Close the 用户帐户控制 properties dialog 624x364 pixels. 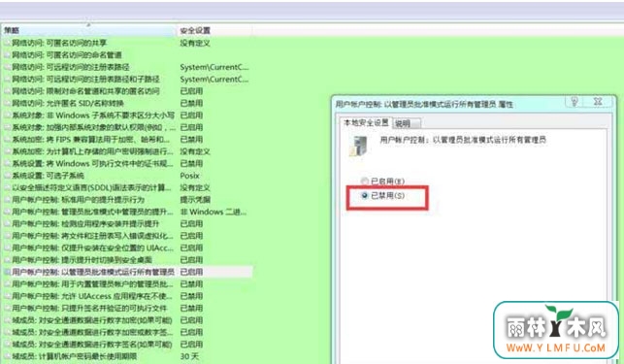coord(598,102)
